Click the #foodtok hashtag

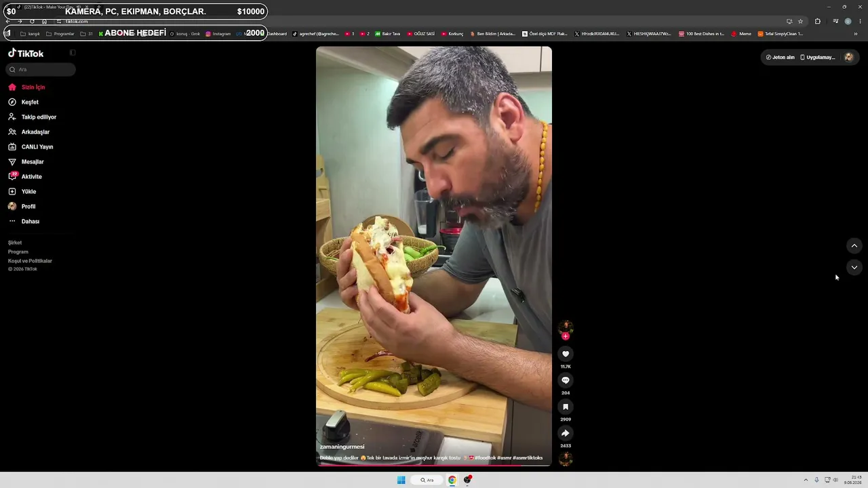486,458
